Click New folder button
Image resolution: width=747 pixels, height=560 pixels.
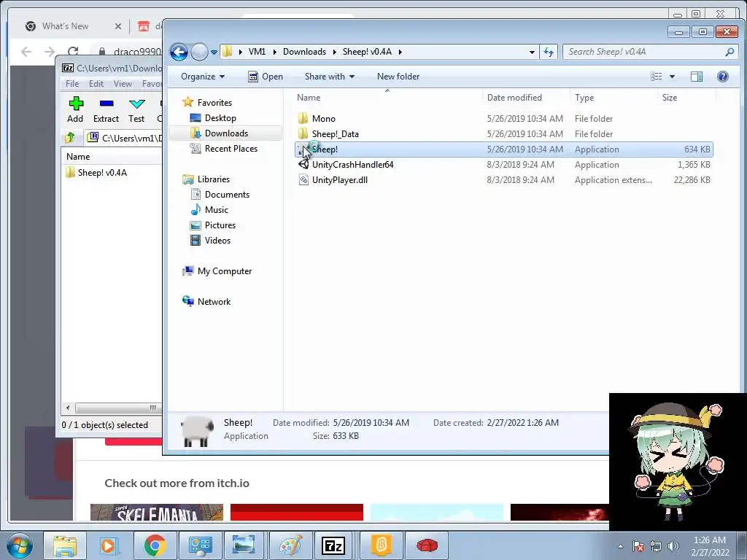(398, 77)
